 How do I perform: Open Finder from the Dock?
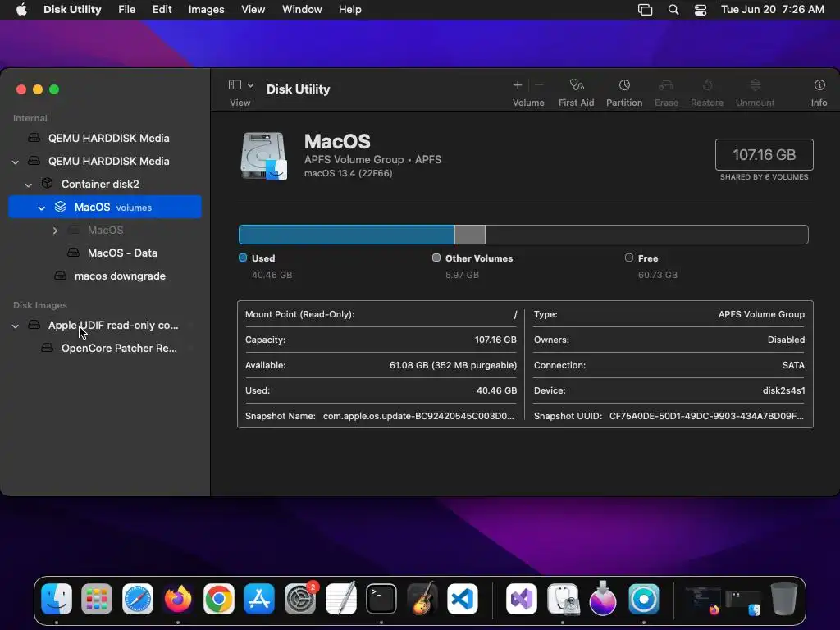(57, 598)
